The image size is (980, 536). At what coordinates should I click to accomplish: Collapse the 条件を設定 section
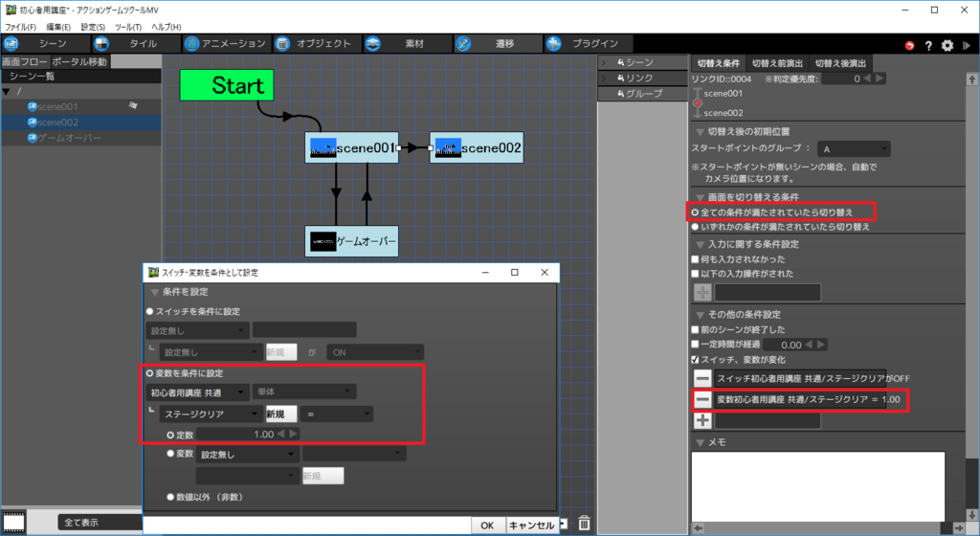154,292
